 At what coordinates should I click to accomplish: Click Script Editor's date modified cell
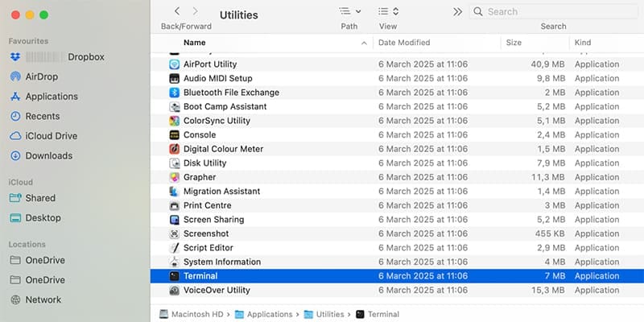pos(423,248)
